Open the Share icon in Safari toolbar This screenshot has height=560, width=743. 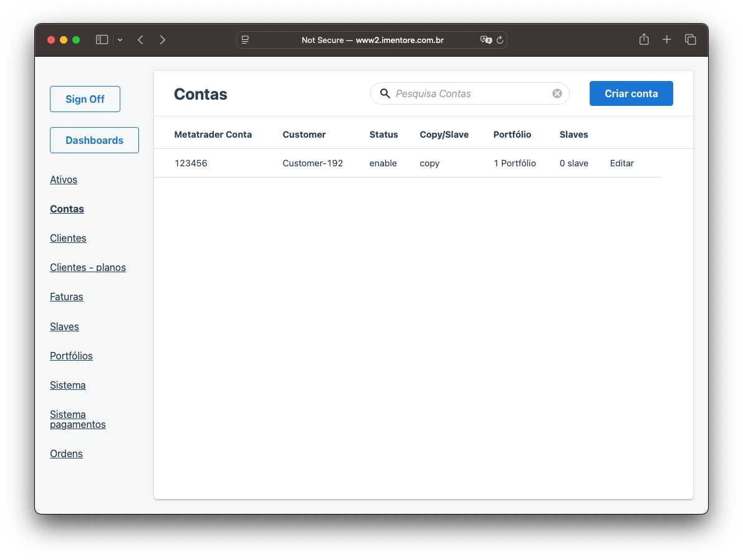(x=644, y=39)
